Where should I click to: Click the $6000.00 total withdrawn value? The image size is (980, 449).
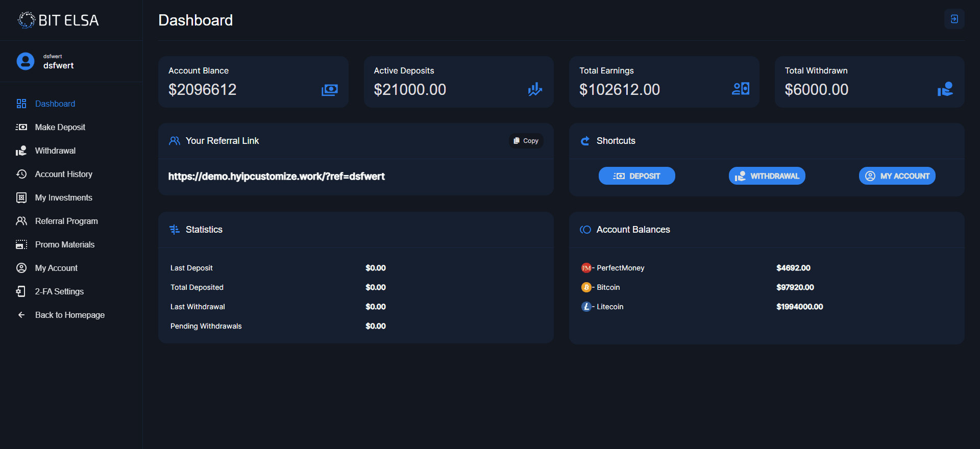pyautogui.click(x=817, y=90)
